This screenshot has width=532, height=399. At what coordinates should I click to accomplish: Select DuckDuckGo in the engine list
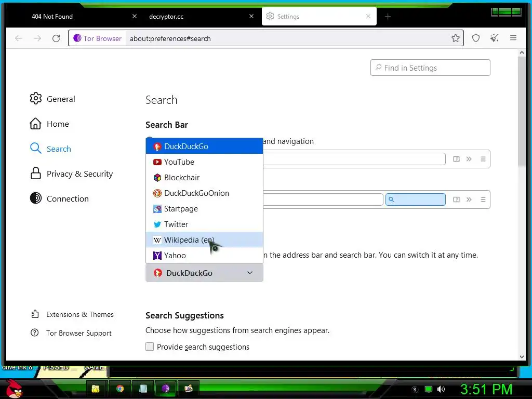coord(204,146)
